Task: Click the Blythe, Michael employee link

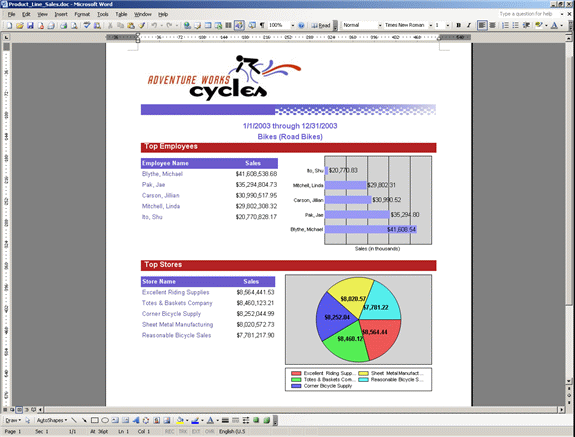Action: click(x=162, y=174)
